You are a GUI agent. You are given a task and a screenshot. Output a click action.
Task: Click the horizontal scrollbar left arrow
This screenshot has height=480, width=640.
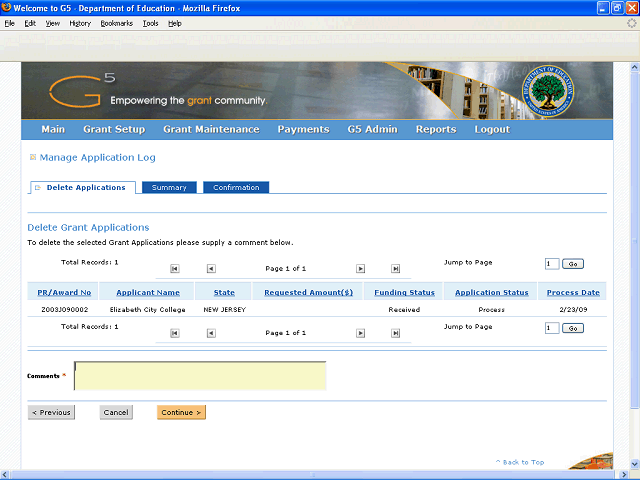tap(4, 475)
